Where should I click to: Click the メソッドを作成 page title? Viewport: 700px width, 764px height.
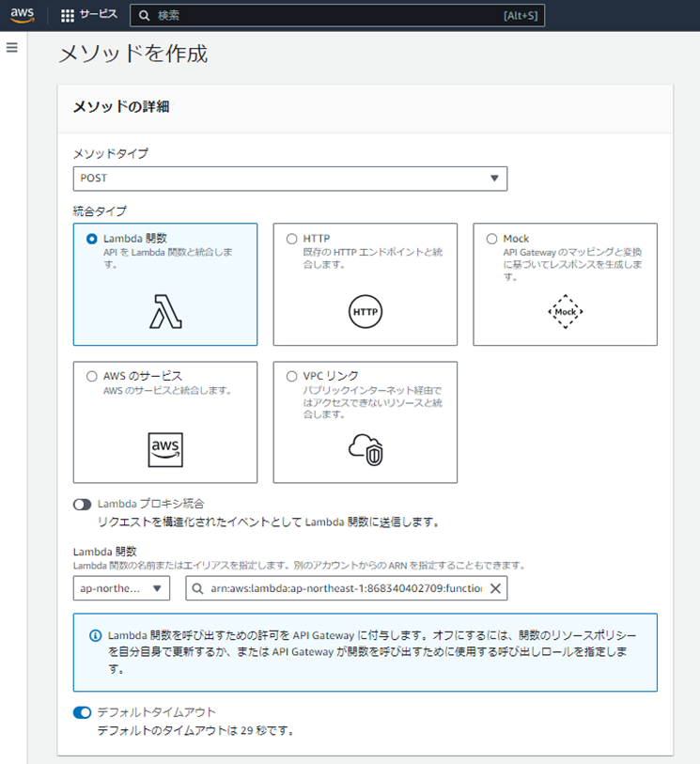pyautogui.click(x=133, y=54)
